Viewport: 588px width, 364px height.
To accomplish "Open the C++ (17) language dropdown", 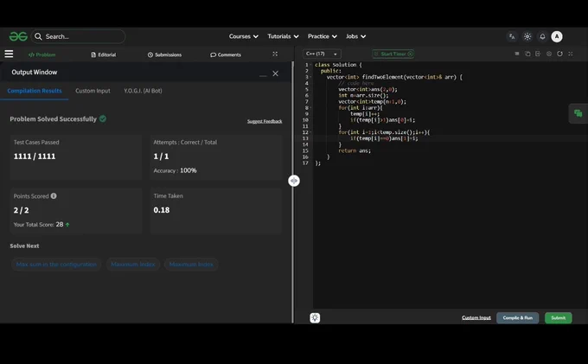I will click(x=322, y=54).
